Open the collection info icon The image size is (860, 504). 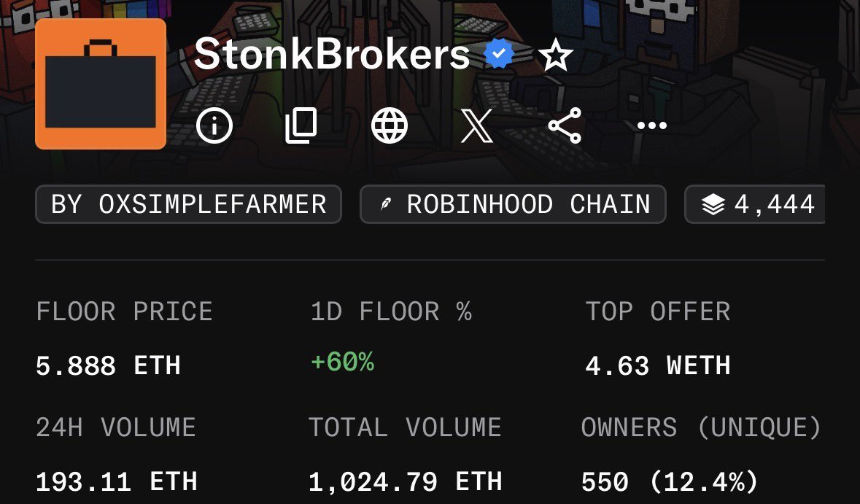[x=214, y=125]
